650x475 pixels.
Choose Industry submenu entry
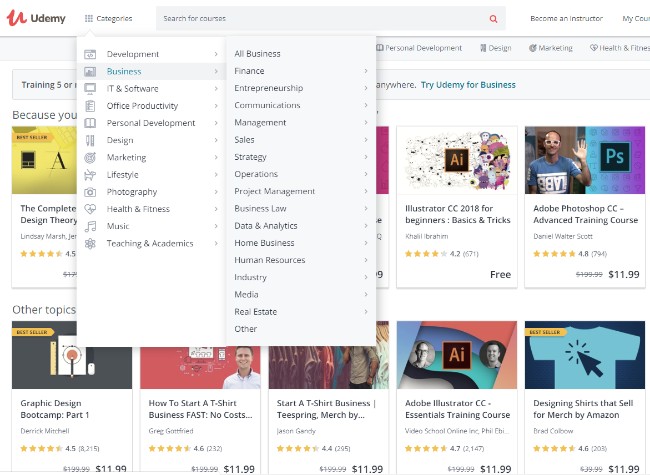(x=301, y=277)
